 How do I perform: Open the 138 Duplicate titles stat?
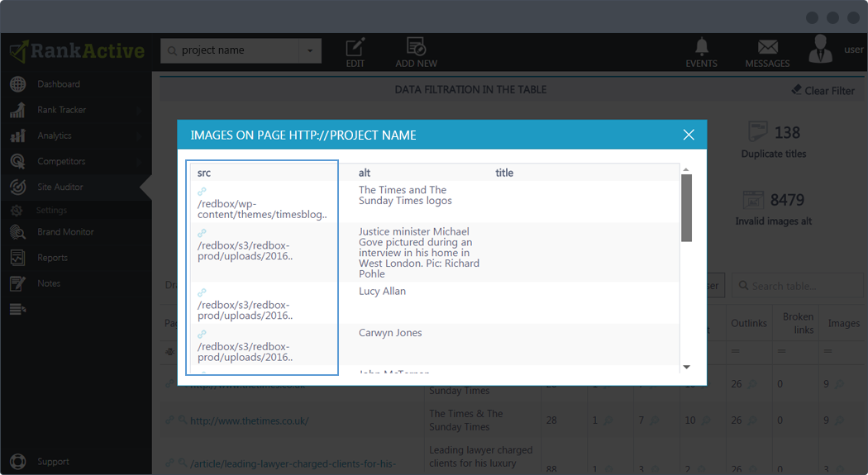pos(774,140)
